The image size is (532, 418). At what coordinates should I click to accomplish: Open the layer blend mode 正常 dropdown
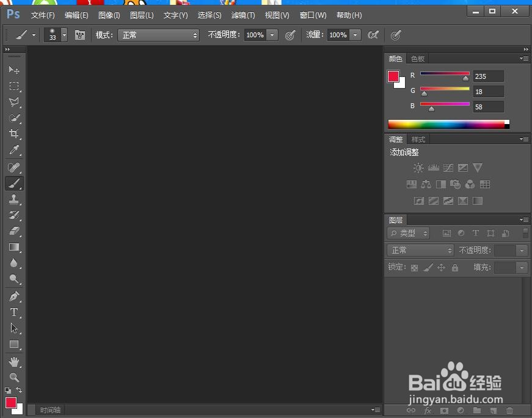[420, 251]
